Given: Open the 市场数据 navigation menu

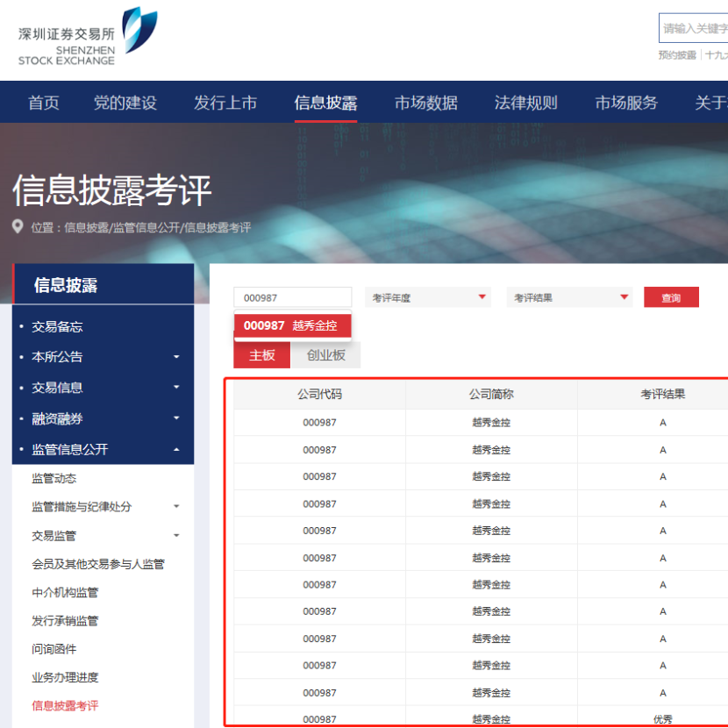Looking at the screenshot, I should (425, 103).
